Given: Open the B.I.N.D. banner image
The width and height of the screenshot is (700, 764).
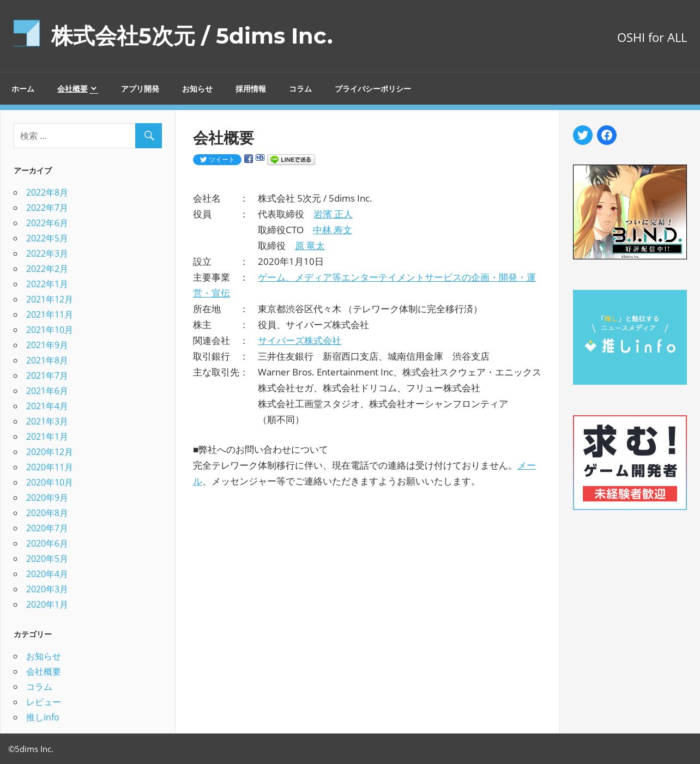Looking at the screenshot, I should tap(630, 212).
